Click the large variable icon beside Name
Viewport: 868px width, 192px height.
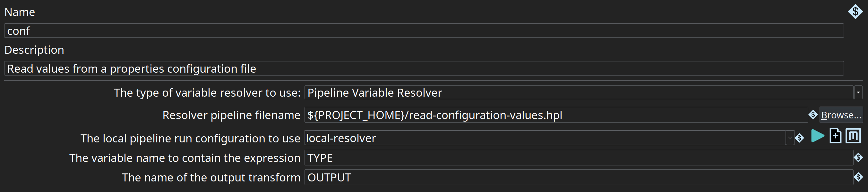[855, 12]
